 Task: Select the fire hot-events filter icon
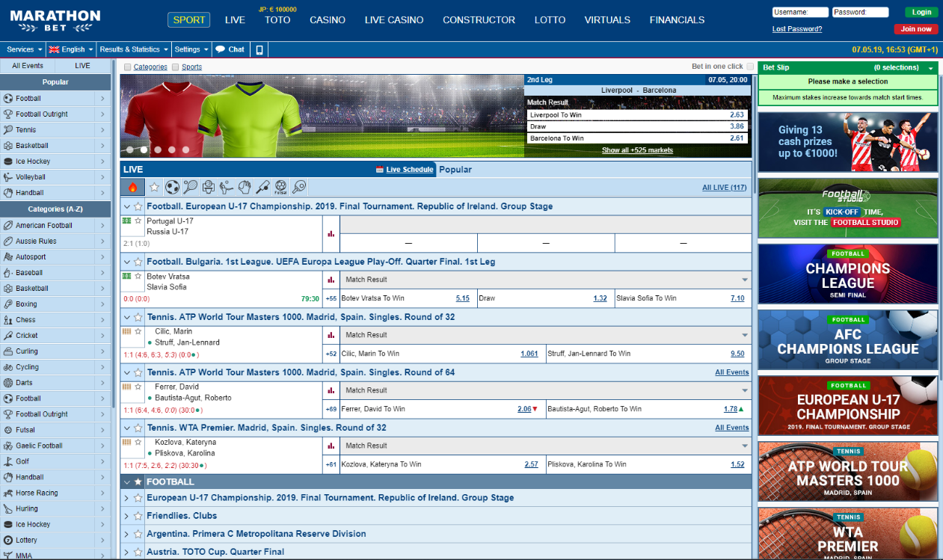[132, 187]
